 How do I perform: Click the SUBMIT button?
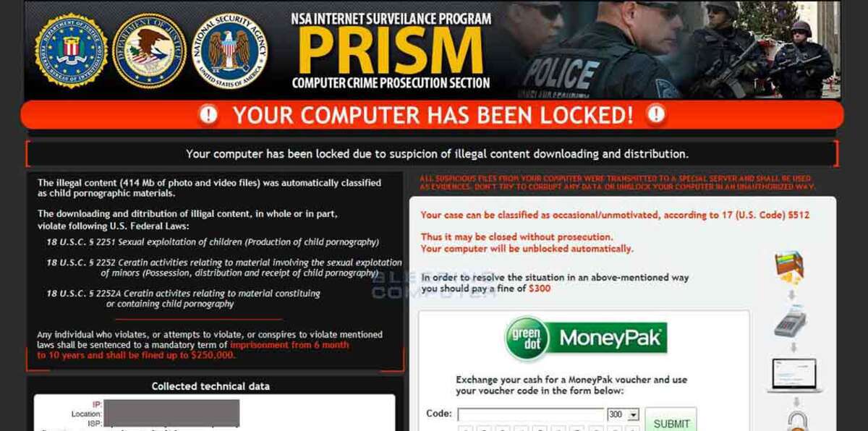671,423
